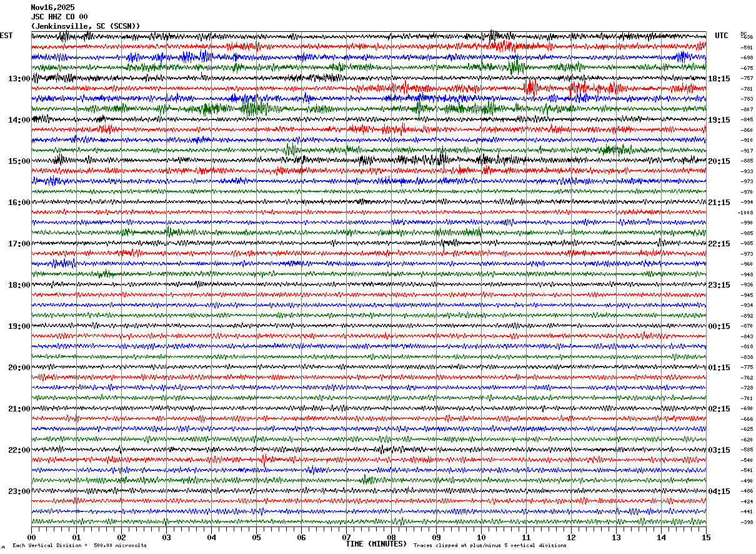Click the -994 DC offset value

tap(747, 203)
